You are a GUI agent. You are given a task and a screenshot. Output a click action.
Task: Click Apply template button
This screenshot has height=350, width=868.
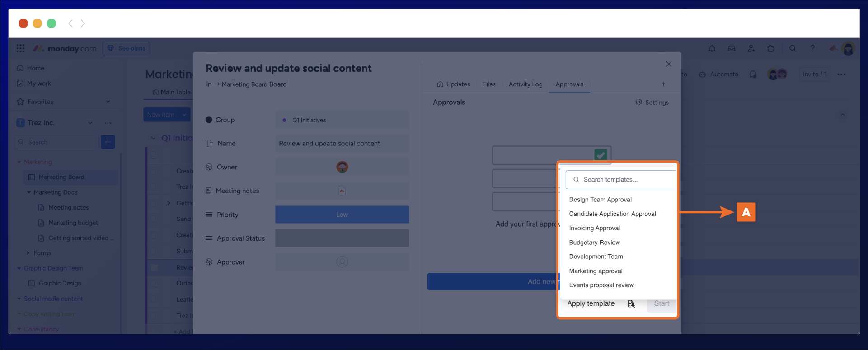[x=591, y=303]
